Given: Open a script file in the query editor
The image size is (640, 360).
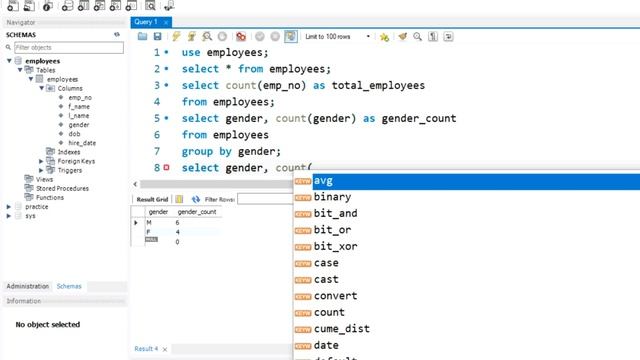Looking at the screenshot, I should (x=142, y=37).
